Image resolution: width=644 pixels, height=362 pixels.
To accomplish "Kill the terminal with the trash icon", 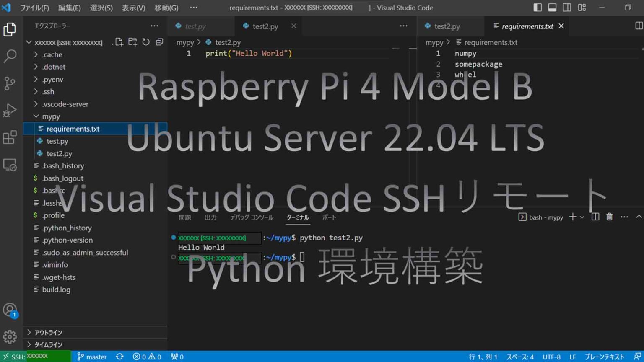I will [x=609, y=217].
